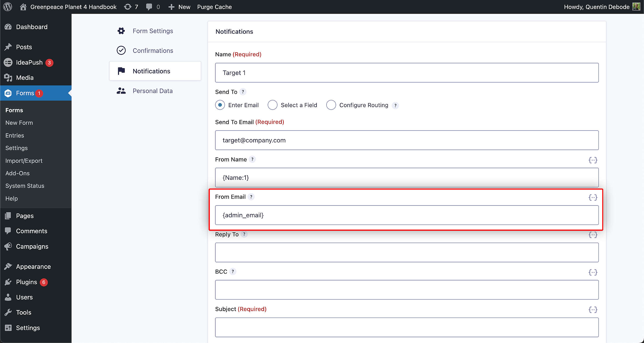This screenshot has height=343, width=644.
Task: Click the From Name input field
Action: click(x=407, y=178)
